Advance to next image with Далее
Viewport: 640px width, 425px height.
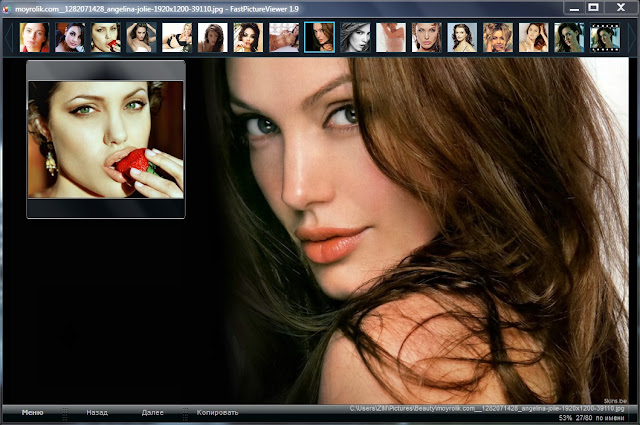click(x=153, y=412)
